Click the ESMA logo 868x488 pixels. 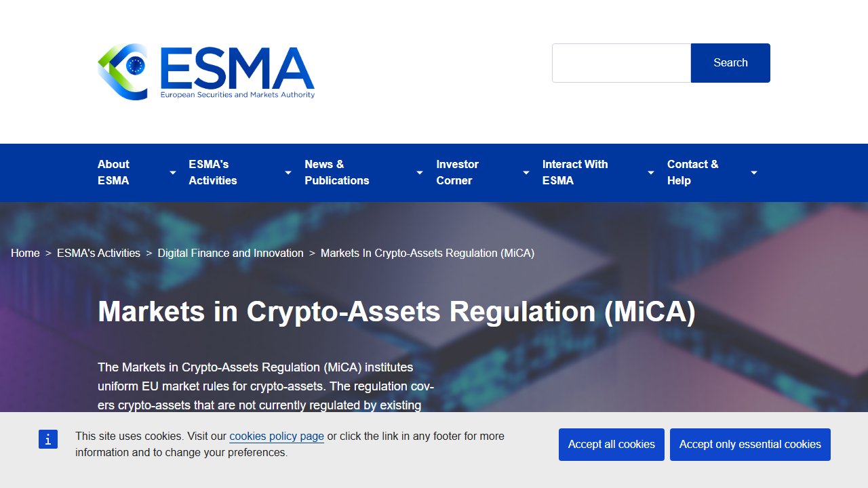pyautogui.click(x=206, y=72)
